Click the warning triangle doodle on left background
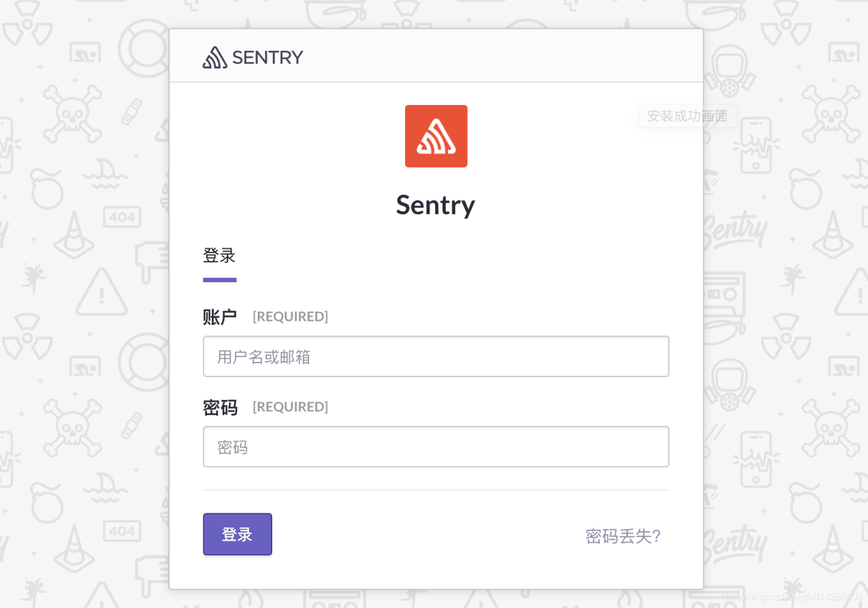This screenshot has width=868, height=608. (103, 294)
